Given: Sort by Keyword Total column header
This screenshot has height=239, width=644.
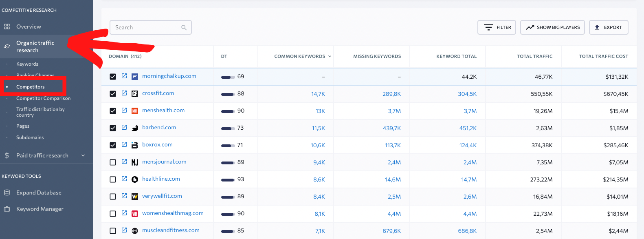Looking at the screenshot, I should tap(456, 56).
